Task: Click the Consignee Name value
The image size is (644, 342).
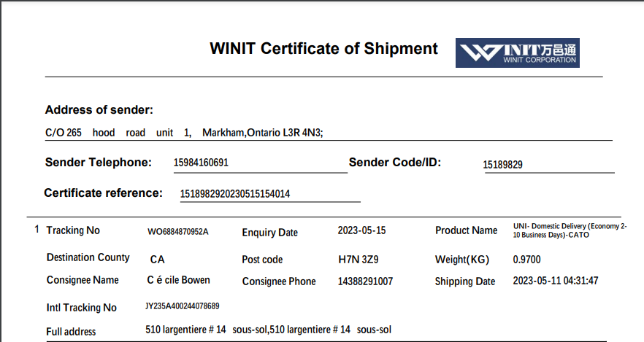Action: point(178,280)
